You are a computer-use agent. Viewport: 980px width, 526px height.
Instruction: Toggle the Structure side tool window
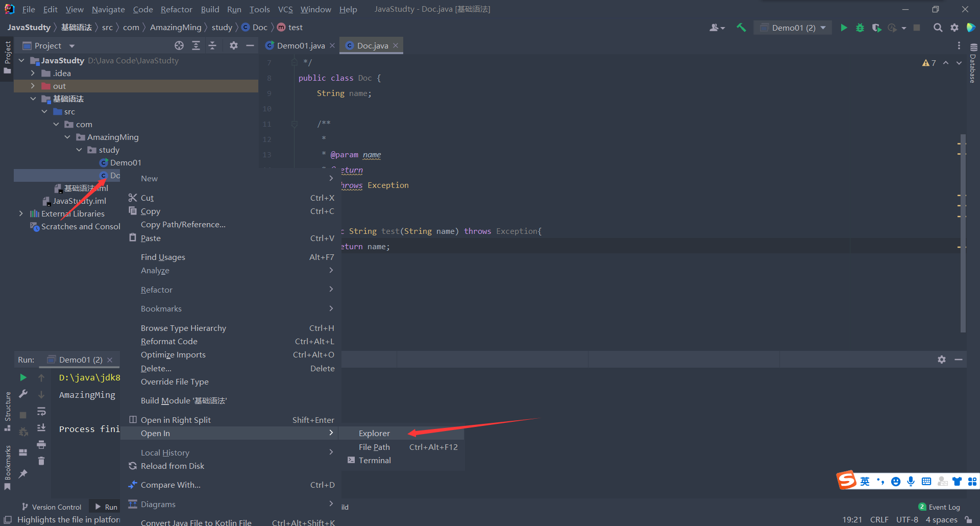point(7,411)
